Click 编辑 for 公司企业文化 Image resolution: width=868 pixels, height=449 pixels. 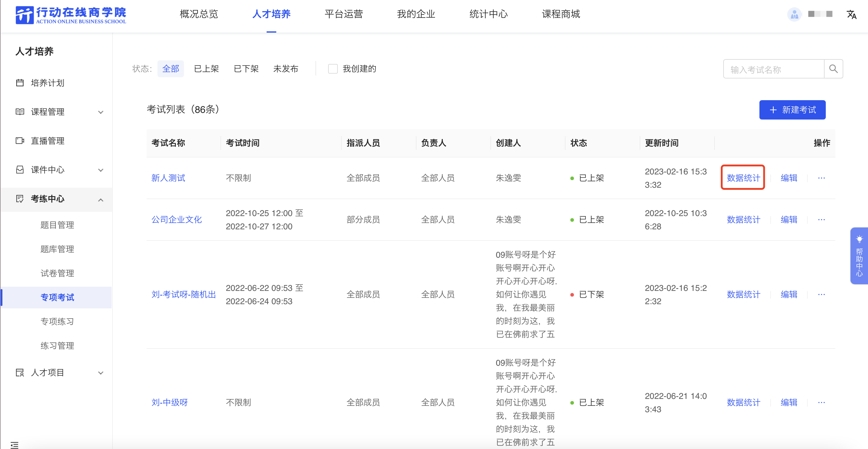[x=789, y=220]
